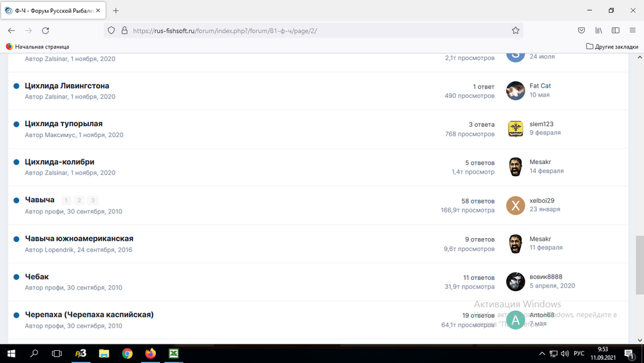Go to page 2 of Чавыча topic
Image resolution: width=644 pixels, height=363 pixels.
pos(79,200)
